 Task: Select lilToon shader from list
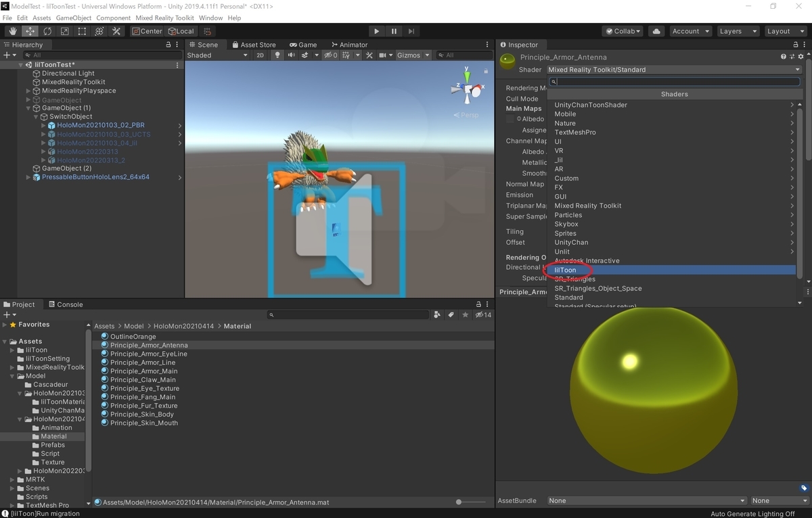[671, 270]
